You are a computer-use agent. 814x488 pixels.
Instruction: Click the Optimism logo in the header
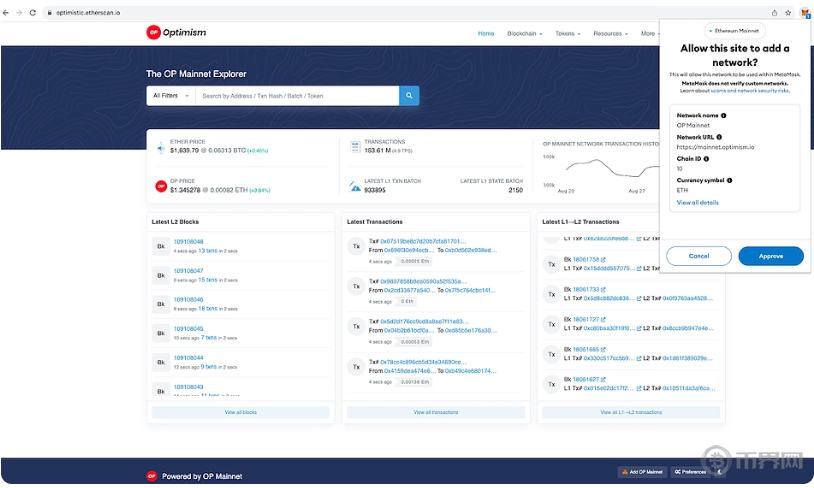[x=176, y=33]
